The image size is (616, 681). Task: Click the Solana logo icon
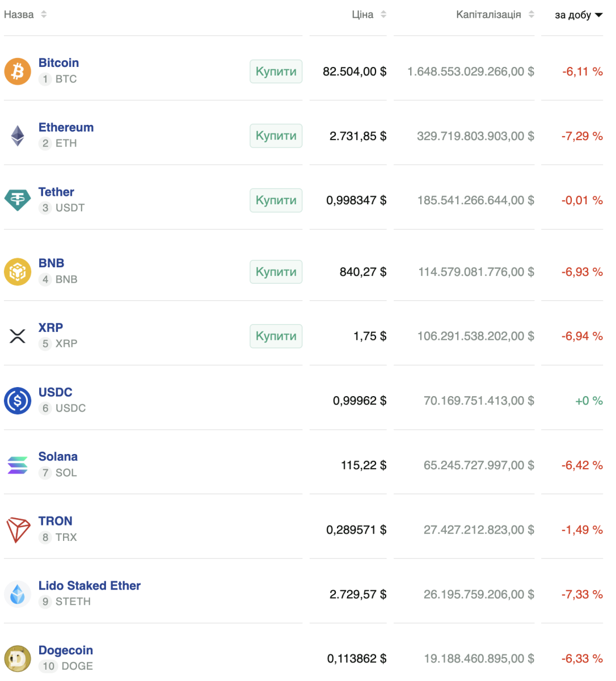pos(18,465)
